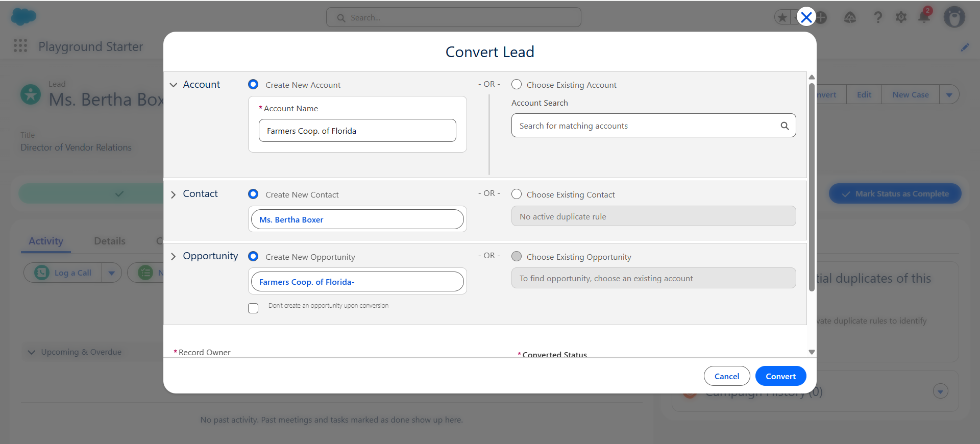Click the favorites star icon

[782, 17]
